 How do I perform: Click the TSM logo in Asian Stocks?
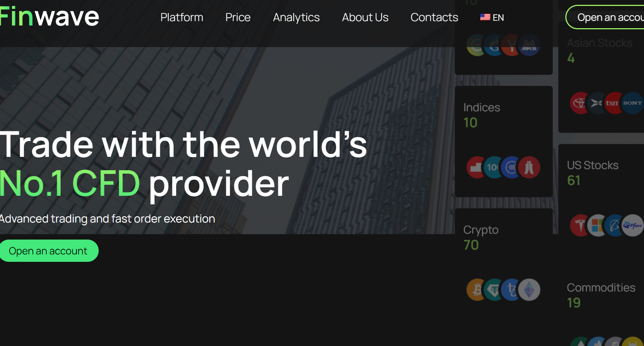click(612, 103)
